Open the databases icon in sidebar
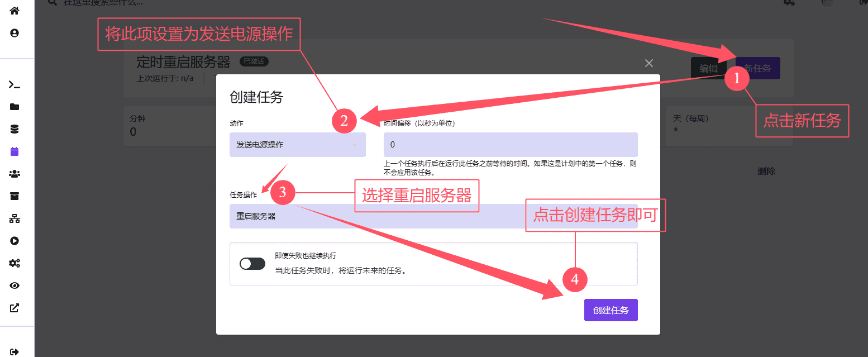 [x=15, y=129]
